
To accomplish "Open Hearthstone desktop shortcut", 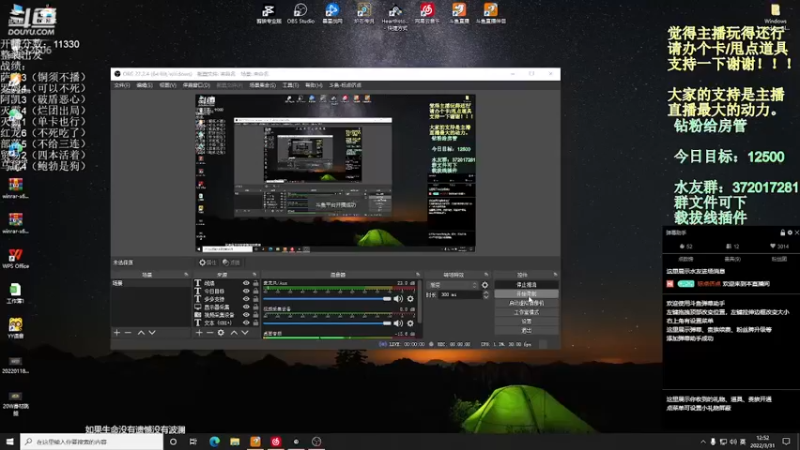I will [x=395, y=16].
